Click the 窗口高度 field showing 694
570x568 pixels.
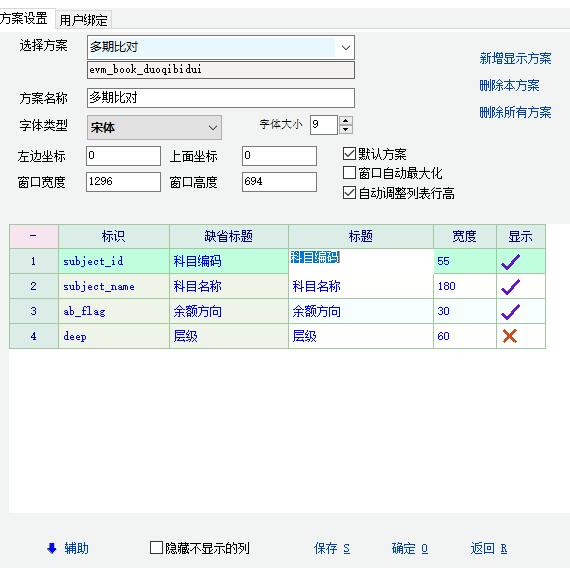pos(279,182)
